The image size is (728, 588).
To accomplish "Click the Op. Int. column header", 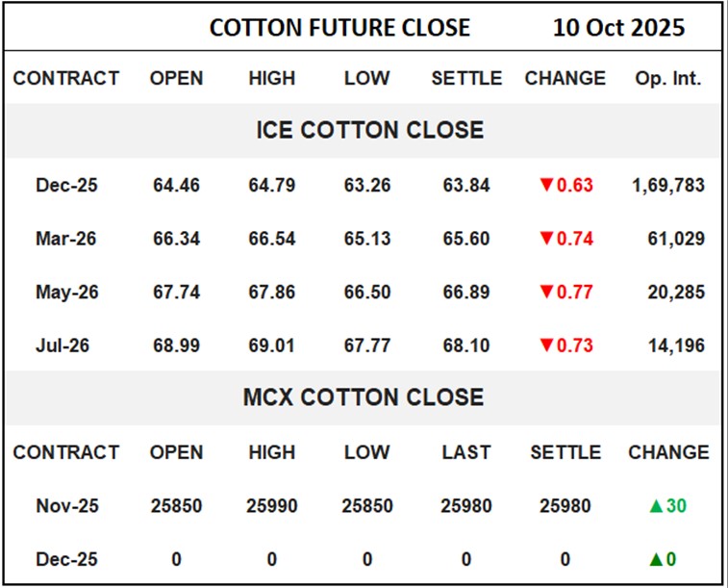I will 667,78.
